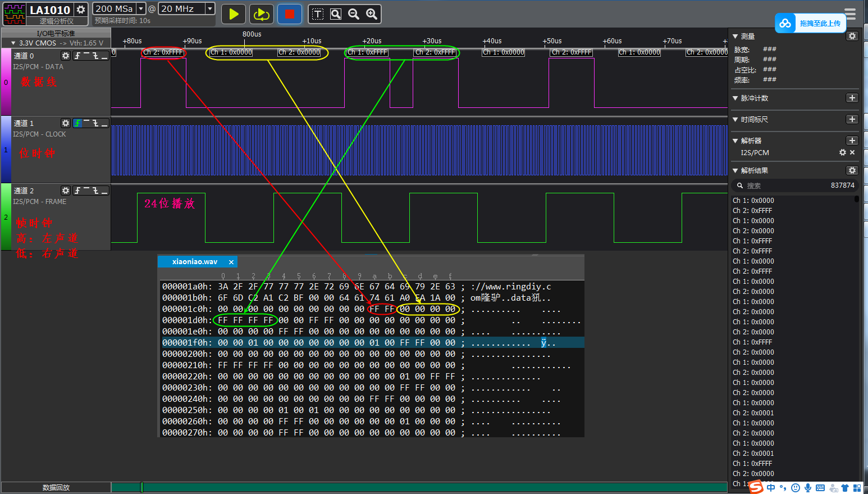The width and height of the screenshot is (868, 494).
Task: Fit waveform with the zoom-to-fit magnifier
Action: pyautogui.click(x=336, y=14)
